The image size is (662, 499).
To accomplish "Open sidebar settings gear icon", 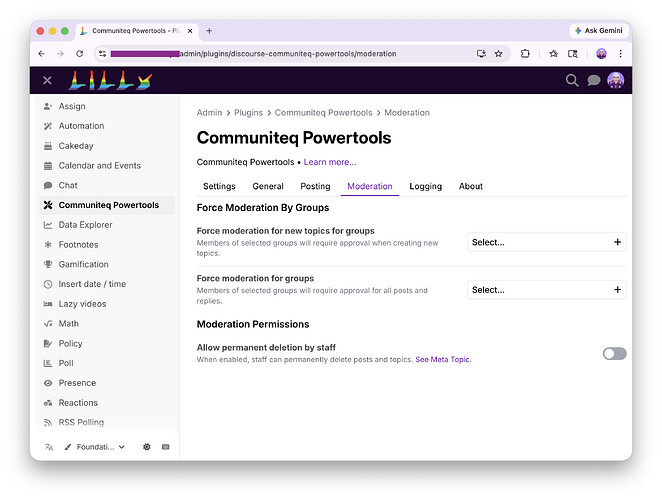I will coord(147,447).
